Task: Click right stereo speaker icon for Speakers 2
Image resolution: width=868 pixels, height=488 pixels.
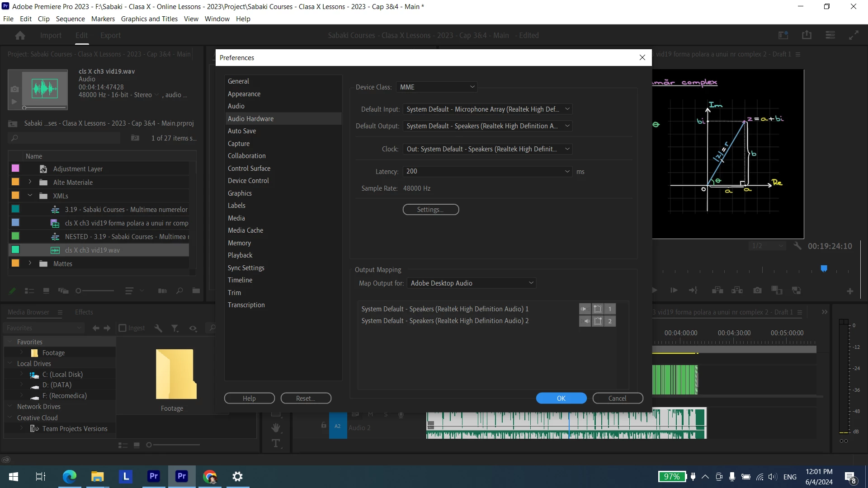Action: [x=585, y=321]
